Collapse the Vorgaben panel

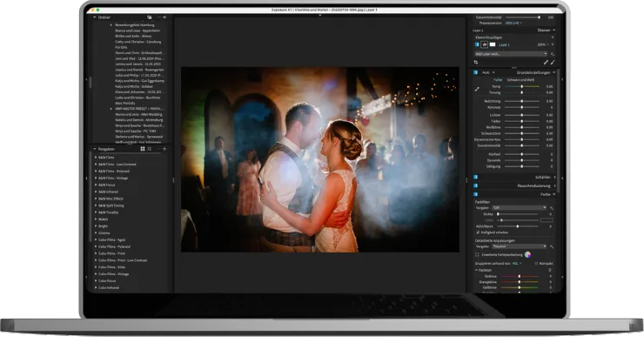pos(95,149)
